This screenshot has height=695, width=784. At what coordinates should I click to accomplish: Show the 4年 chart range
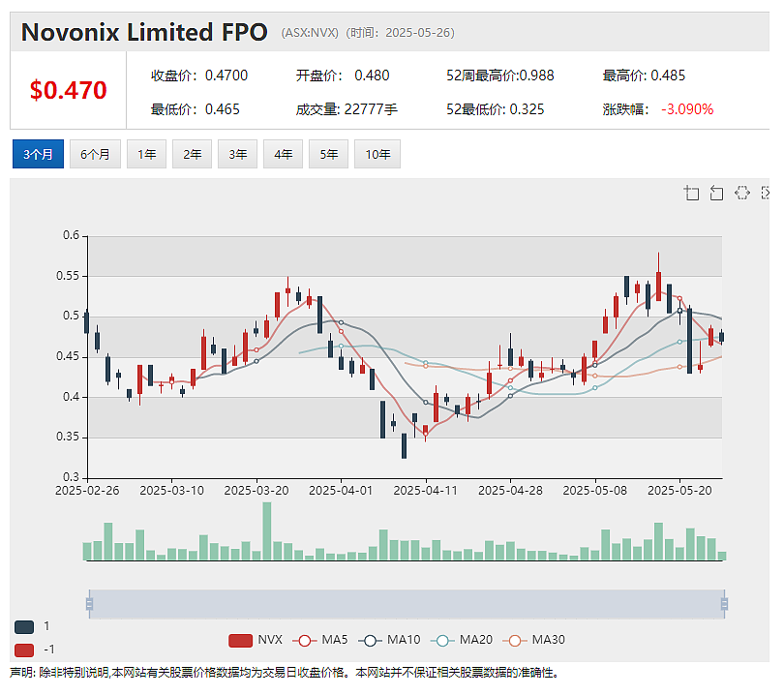click(x=283, y=154)
